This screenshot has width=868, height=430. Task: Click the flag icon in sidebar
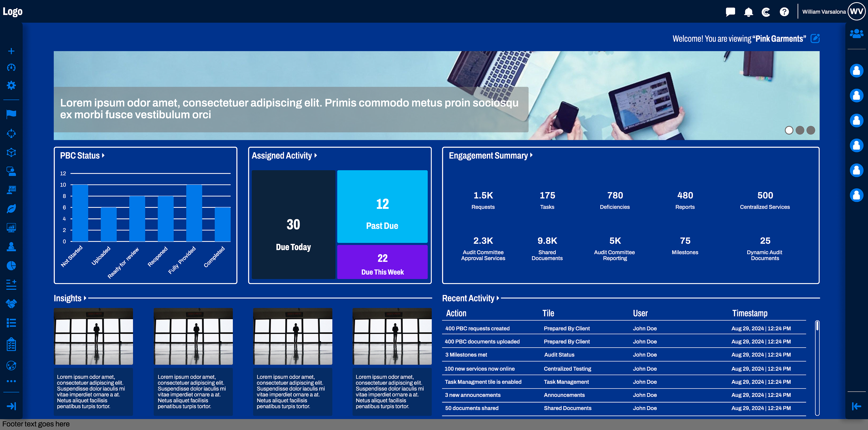pyautogui.click(x=12, y=114)
